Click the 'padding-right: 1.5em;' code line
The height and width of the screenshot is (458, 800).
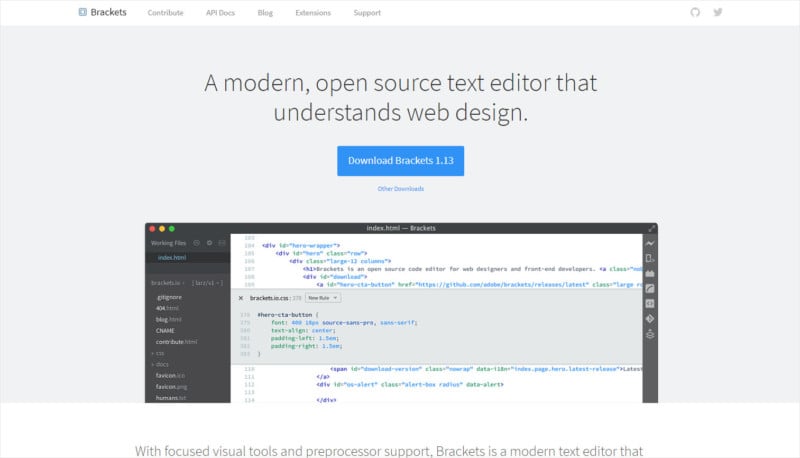307,346
